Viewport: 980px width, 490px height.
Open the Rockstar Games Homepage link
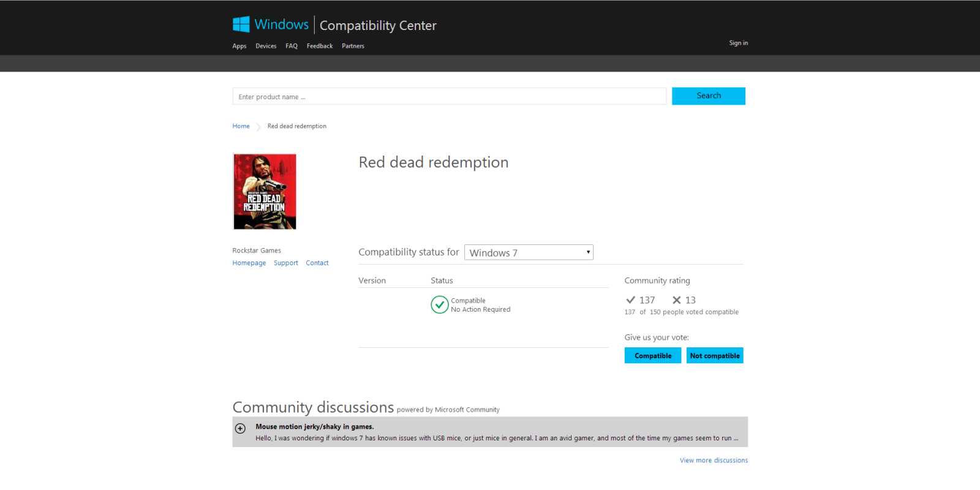[x=249, y=263]
